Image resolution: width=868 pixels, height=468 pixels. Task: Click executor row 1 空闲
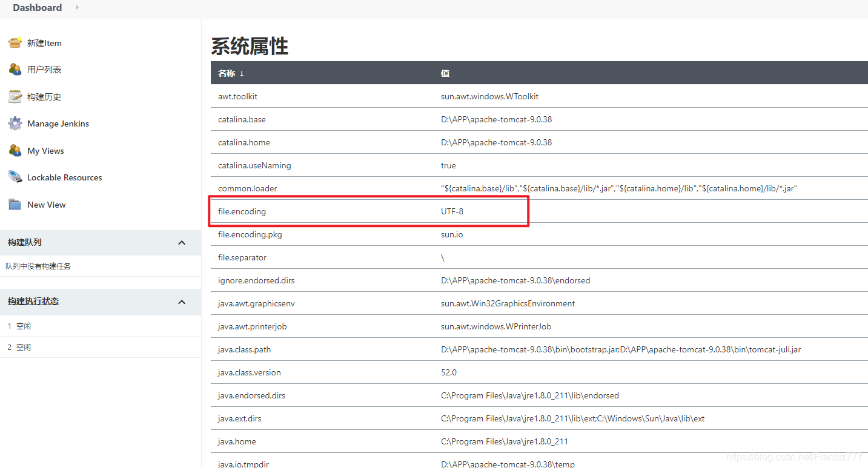[x=101, y=326]
